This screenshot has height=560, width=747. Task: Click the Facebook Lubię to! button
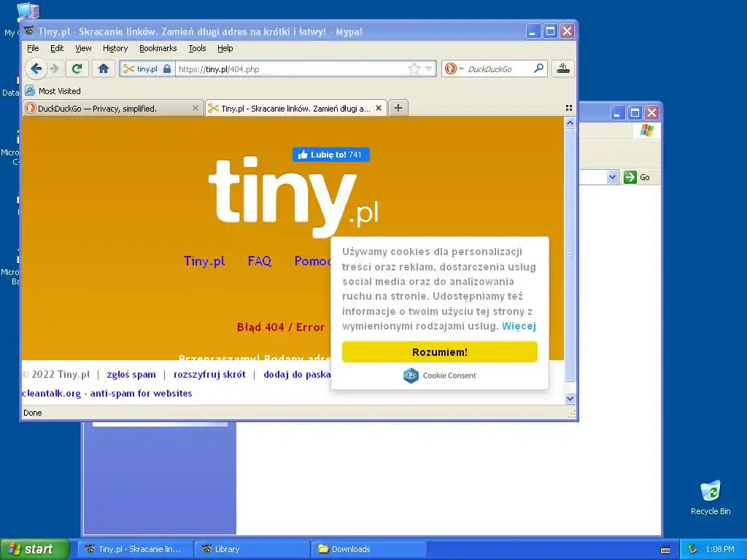click(331, 155)
